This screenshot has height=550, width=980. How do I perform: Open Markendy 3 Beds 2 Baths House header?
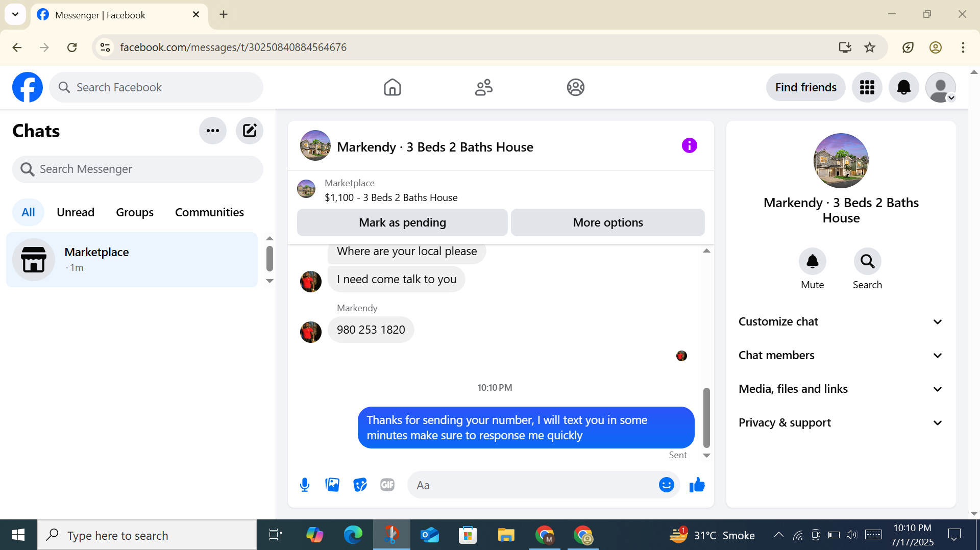[435, 147]
